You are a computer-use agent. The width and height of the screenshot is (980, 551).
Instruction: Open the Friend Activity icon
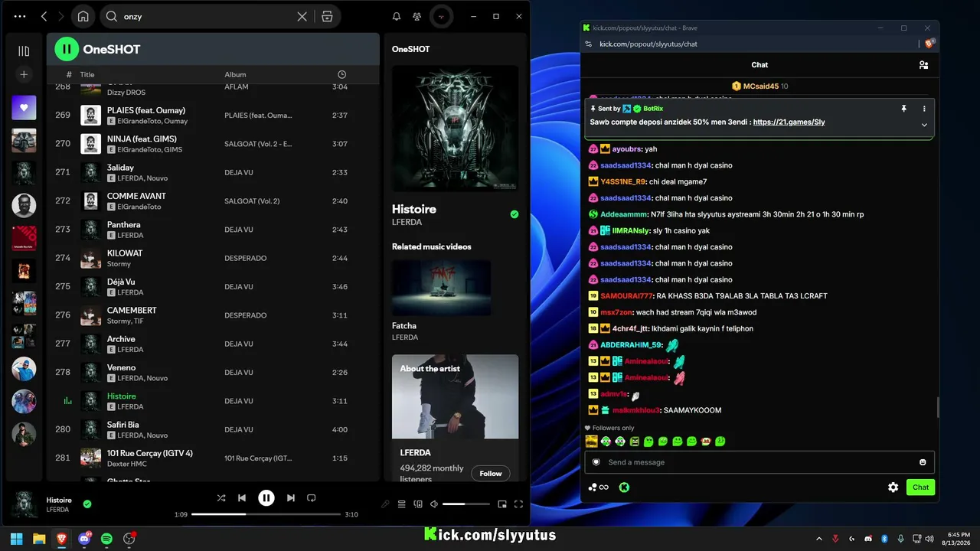pyautogui.click(x=416, y=16)
